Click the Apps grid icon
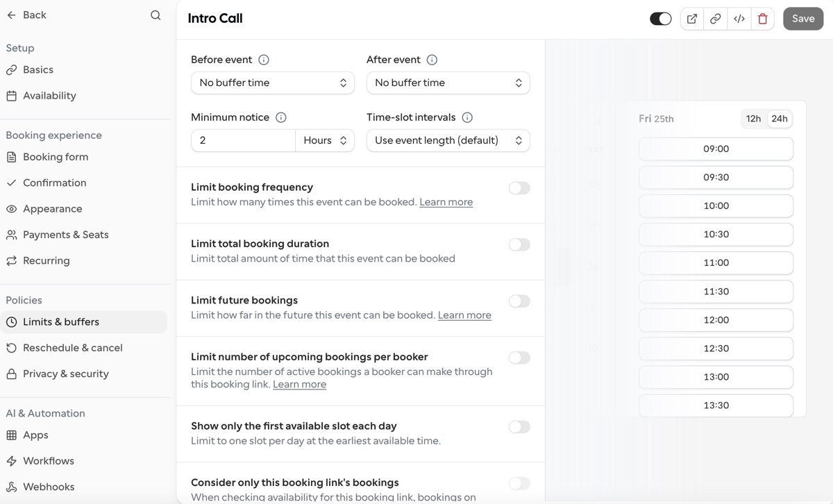The height and width of the screenshot is (504, 833). (11, 435)
